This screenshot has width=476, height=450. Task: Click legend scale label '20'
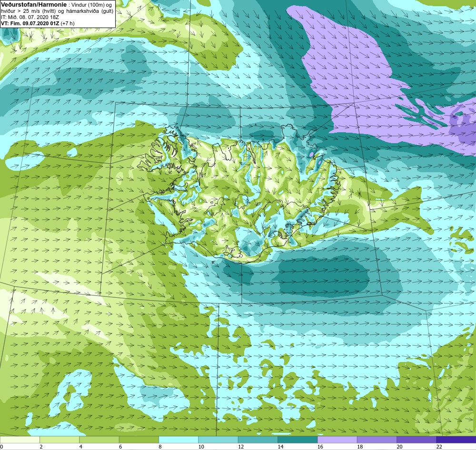click(399, 446)
